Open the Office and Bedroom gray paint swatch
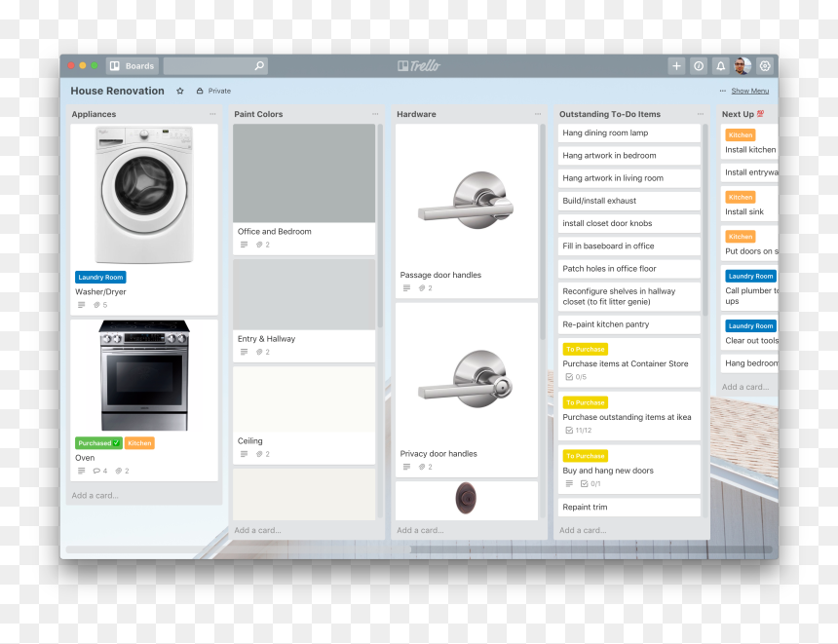 tap(304, 173)
